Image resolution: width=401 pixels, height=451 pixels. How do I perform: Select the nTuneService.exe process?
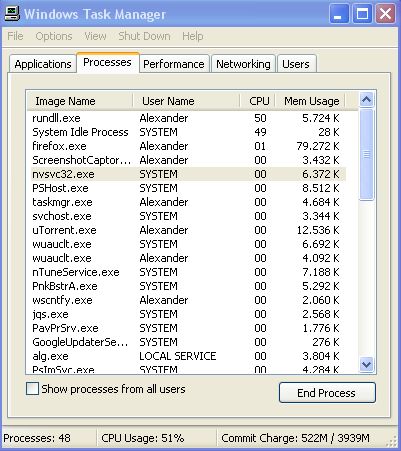tap(188, 272)
